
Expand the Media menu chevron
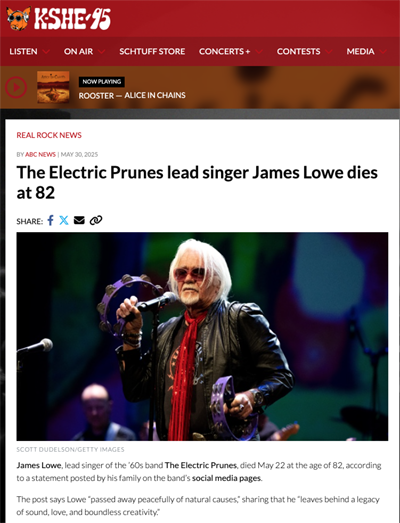coord(383,52)
